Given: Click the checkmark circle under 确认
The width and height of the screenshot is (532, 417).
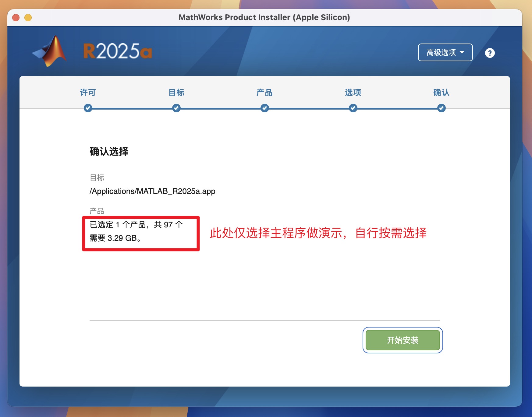Looking at the screenshot, I should point(441,108).
